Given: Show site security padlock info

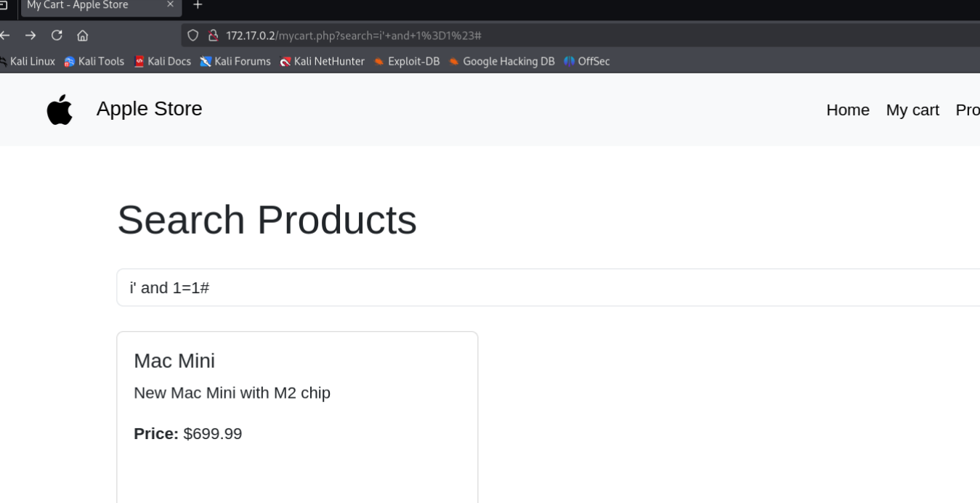Looking at the screenshot, I should click(213, 36).
